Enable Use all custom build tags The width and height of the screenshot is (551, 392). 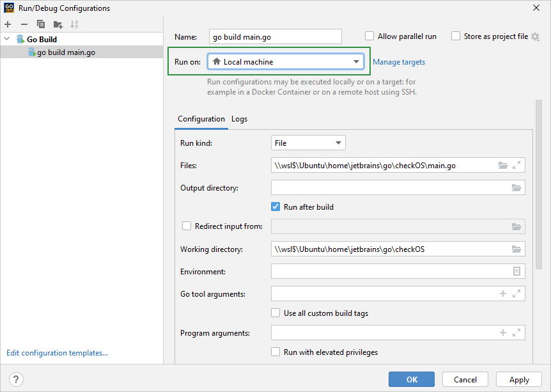[275, 313]
